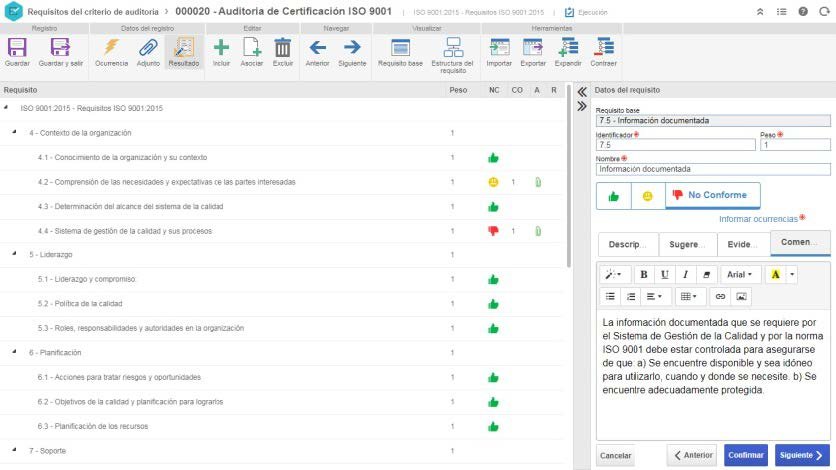Click the Peso input field
The height and width of the screenshot is (470, 836).
click(x=795, y=145)
